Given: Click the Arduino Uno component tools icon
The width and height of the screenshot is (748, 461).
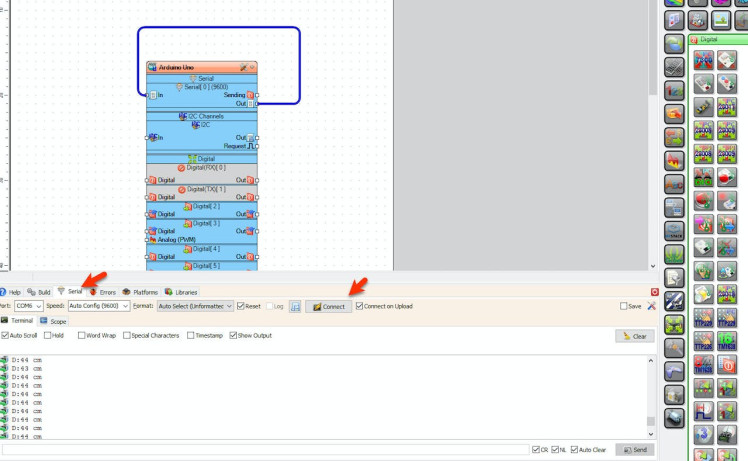Looking at the screenshot, I should click(242, 67).
